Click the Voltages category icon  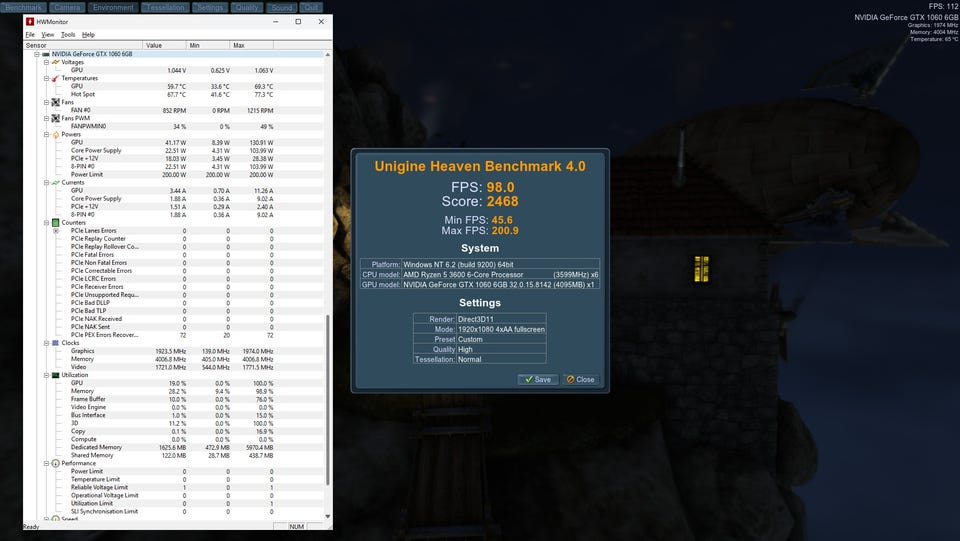pos(56,62)
